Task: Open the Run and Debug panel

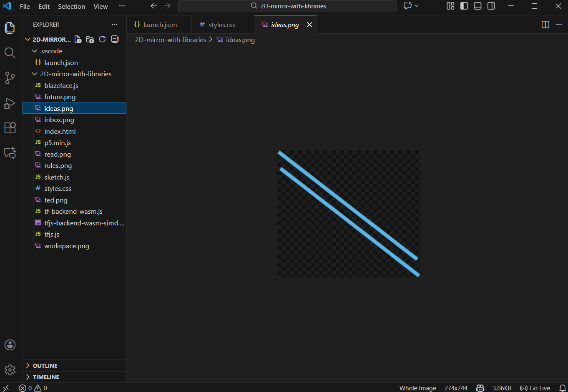Action: pyautogui.click(x=10, y=103)
